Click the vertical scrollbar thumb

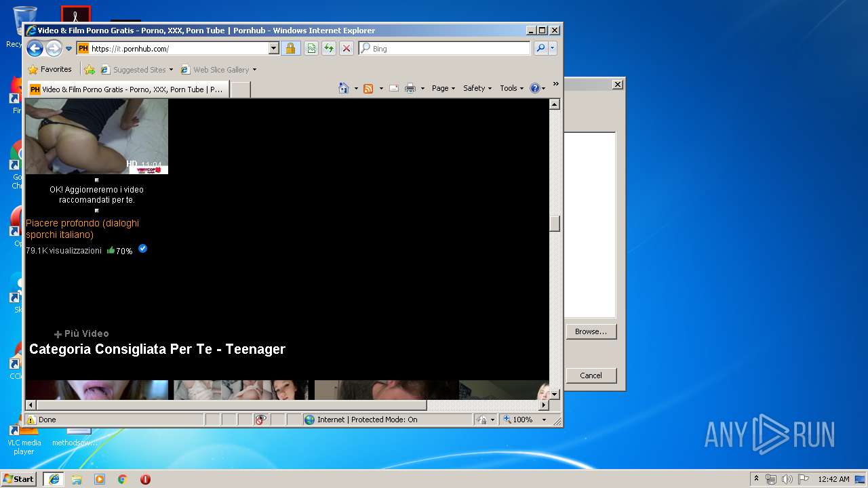(x=555, y=224)
